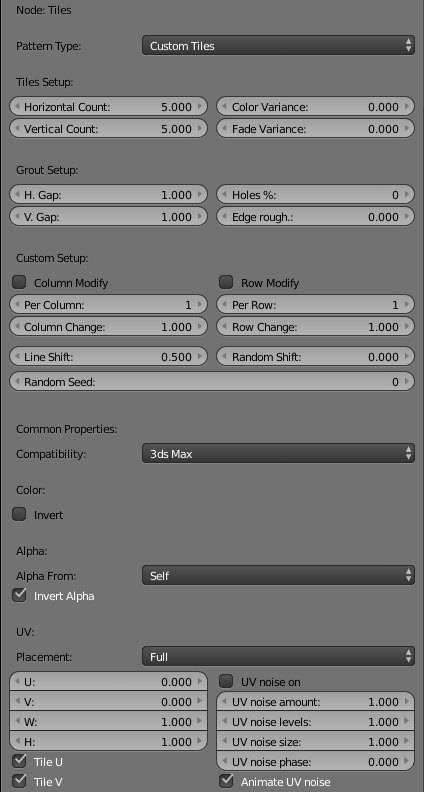Toggle Animate UV noise checkbox

tap(226, 781)
